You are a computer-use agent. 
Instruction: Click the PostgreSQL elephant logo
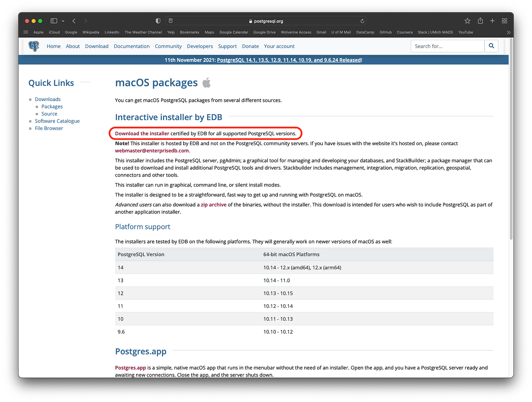(x=34, y=46)
